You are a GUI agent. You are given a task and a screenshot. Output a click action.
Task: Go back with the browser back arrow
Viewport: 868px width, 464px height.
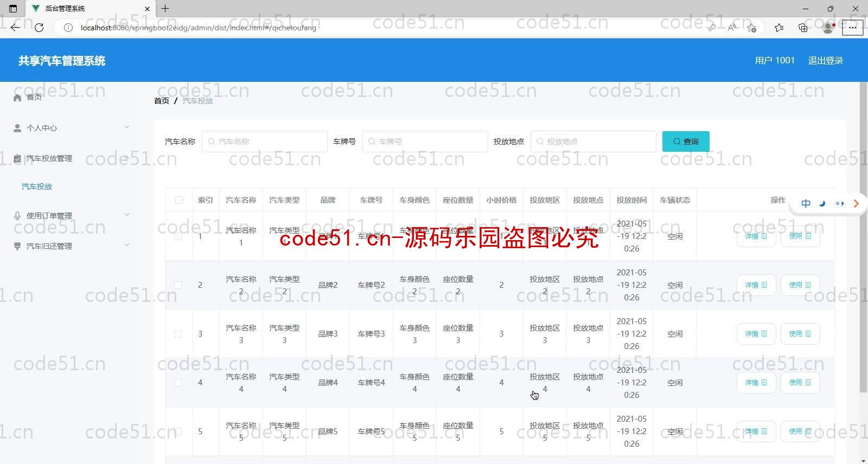[x=15, y=28]
